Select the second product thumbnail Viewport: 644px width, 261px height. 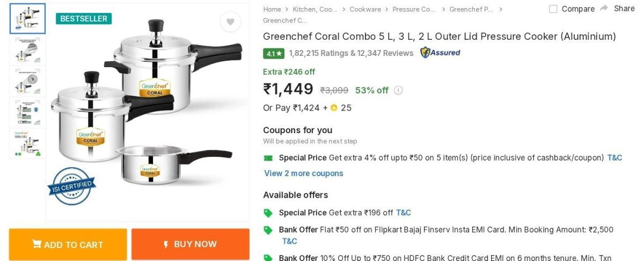coord(27,50)
